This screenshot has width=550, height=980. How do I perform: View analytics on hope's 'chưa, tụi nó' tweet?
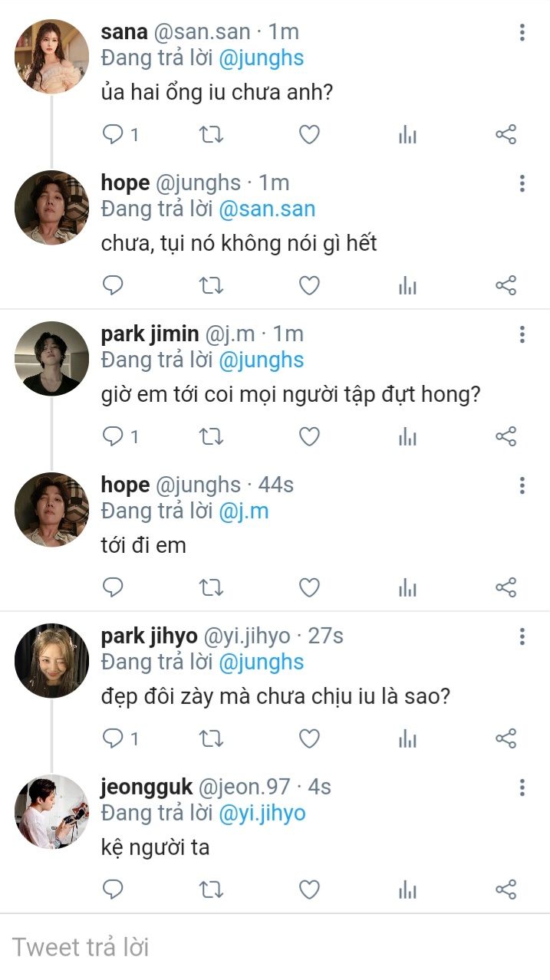(x=407, y=286)
